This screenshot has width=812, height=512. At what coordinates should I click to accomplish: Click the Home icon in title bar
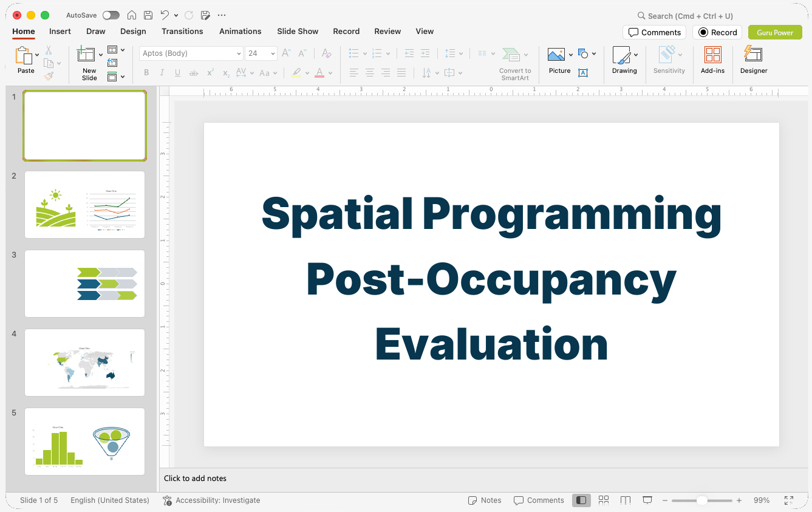132,15
